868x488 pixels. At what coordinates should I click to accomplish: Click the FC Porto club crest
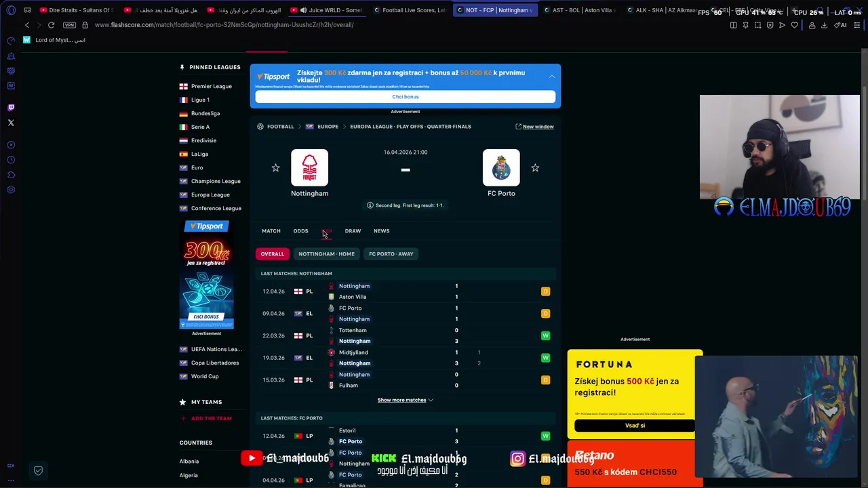click(x=501, y=167)
